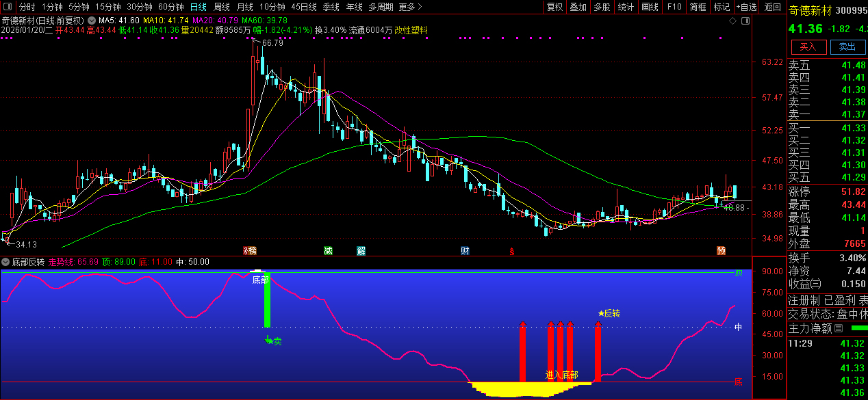Expand the 底部反转 indicator dropdown

pos(5,262)
